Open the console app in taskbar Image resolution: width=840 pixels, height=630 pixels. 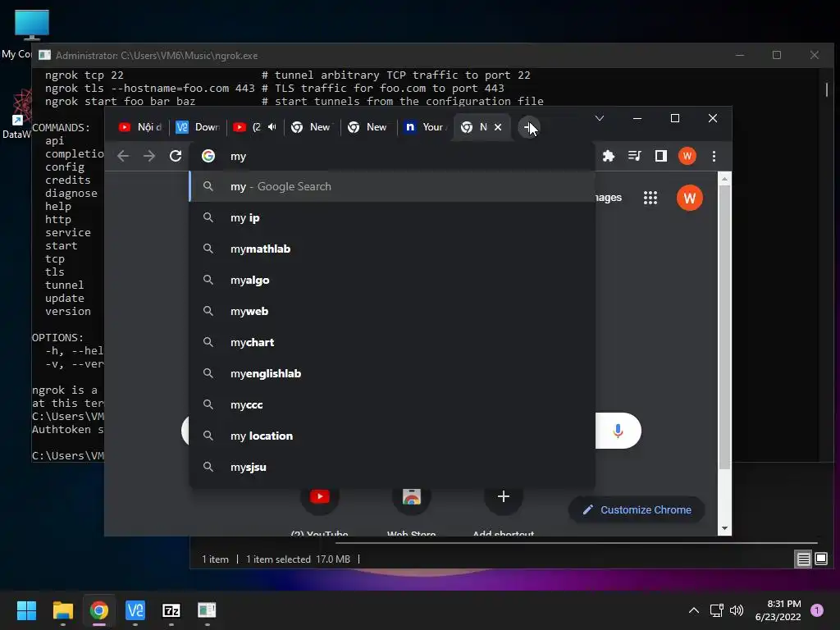[x=207, y=610]
